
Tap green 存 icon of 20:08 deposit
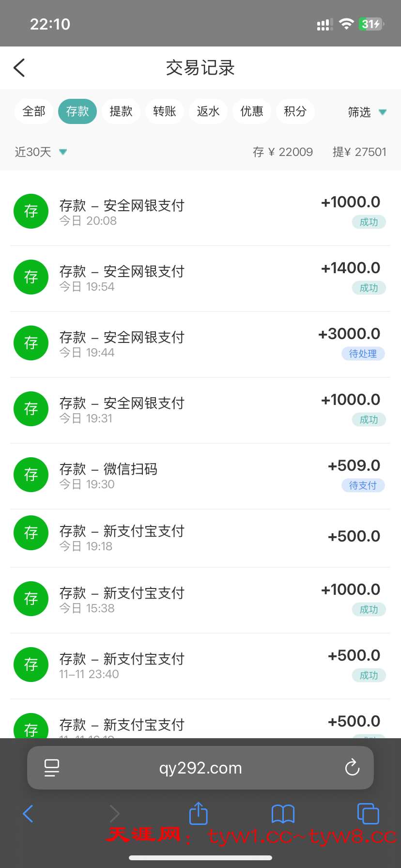pyautogui.click(x=31, y=211)
